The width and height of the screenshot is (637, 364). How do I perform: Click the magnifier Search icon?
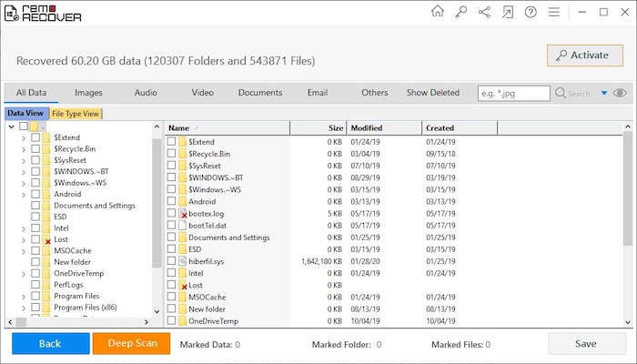click(x=561, y=93)
